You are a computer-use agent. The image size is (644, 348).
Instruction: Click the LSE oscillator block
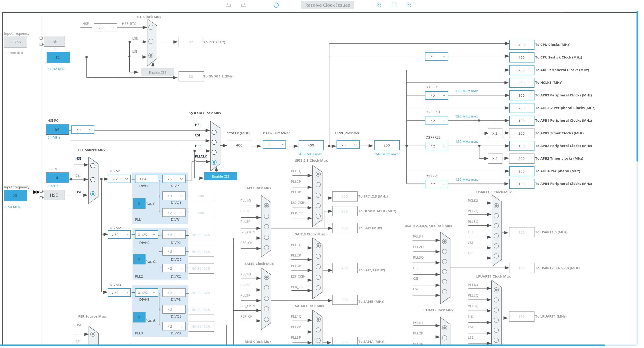pyautogui.click(x=54, y=41)
